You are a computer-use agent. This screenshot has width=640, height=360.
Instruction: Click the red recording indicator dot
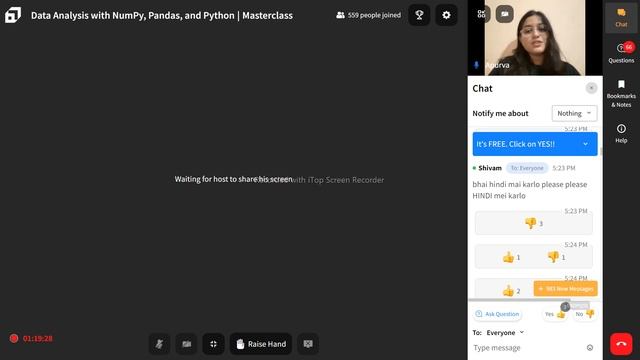[x=14, y=338]
